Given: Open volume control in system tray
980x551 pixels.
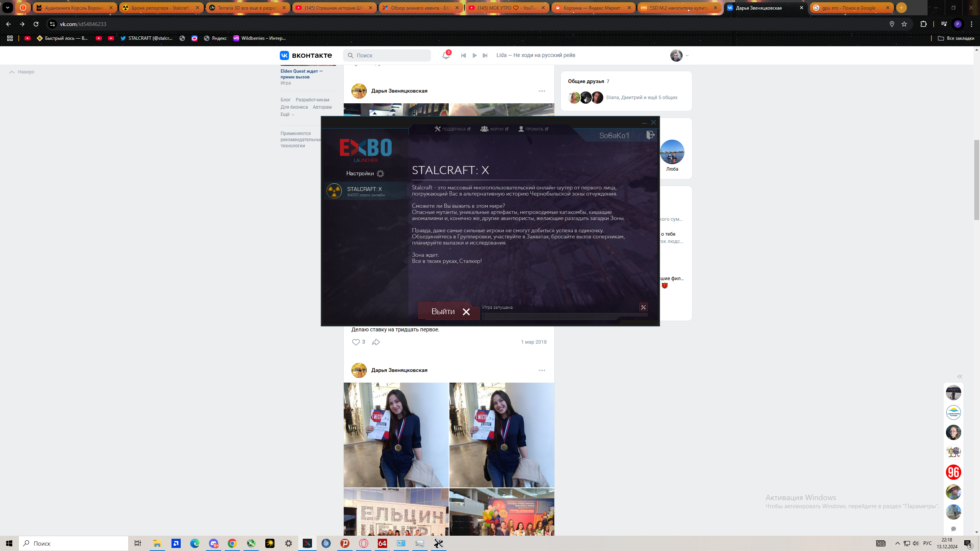Looking at the screenshot, I should [x=916, y=543].
